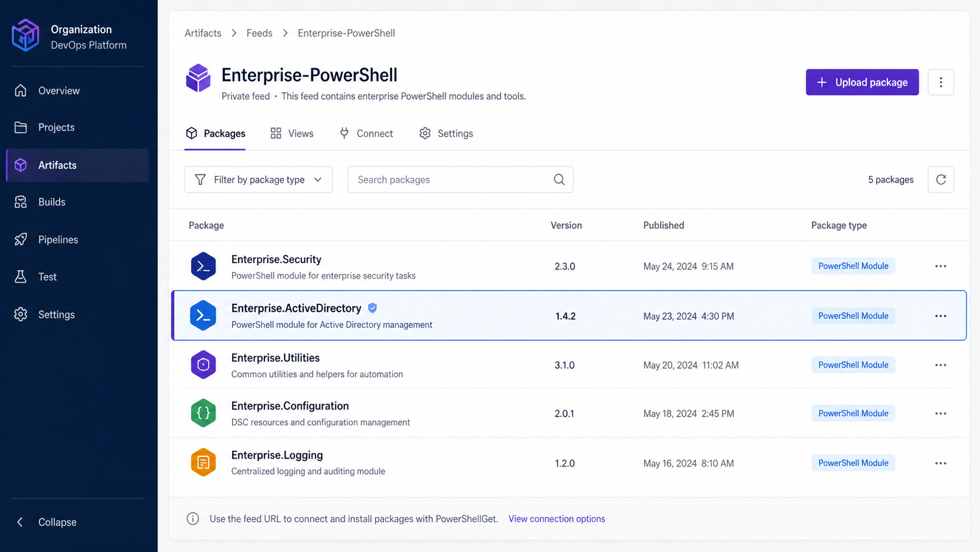Sort by Published column header
This screenshot has width=980, height=552.
coord(663,225)
